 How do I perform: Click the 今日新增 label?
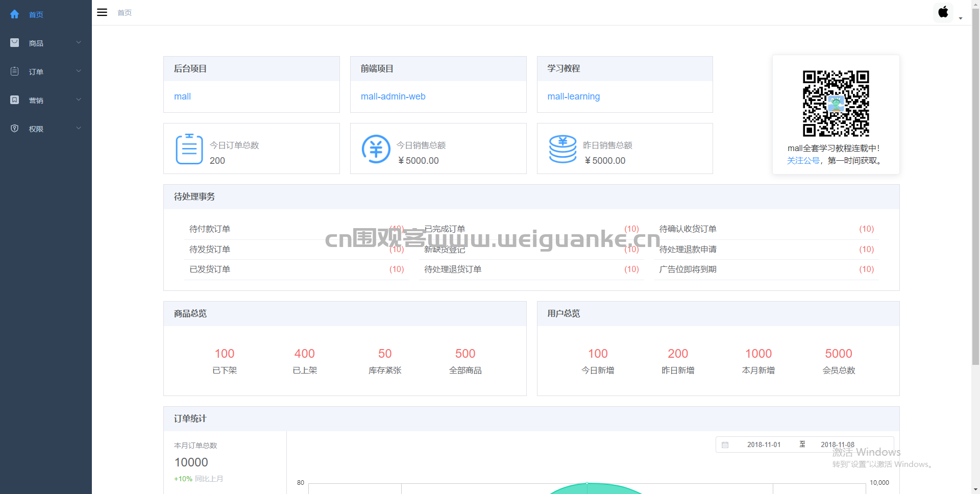pos(598,370)
